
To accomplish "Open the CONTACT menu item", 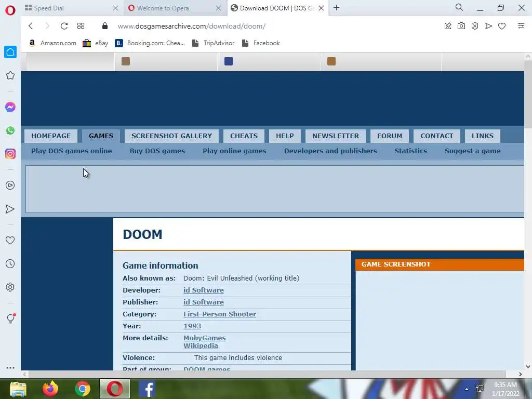I will click(436, 136).
